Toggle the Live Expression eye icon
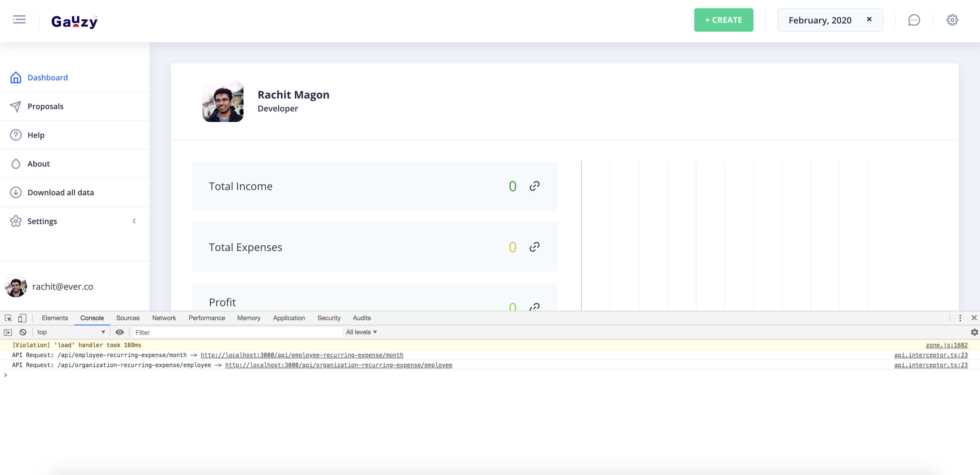The image size is (980, 475). 119,332
